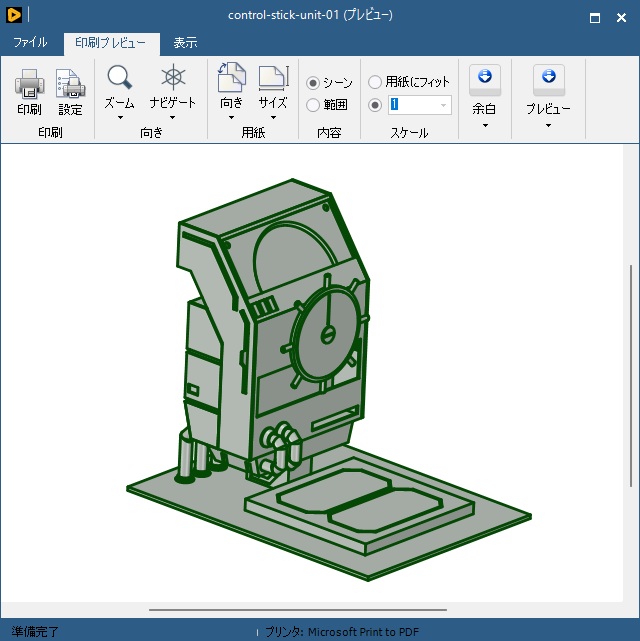Open the ファイル menu tab
The height and width of the screenshot is (641, 640).
(30, 43)
